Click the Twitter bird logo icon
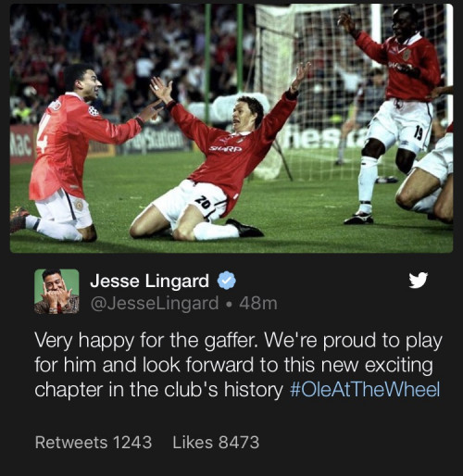Viewport: 463px width, 476px height. (x=419, y=280)
